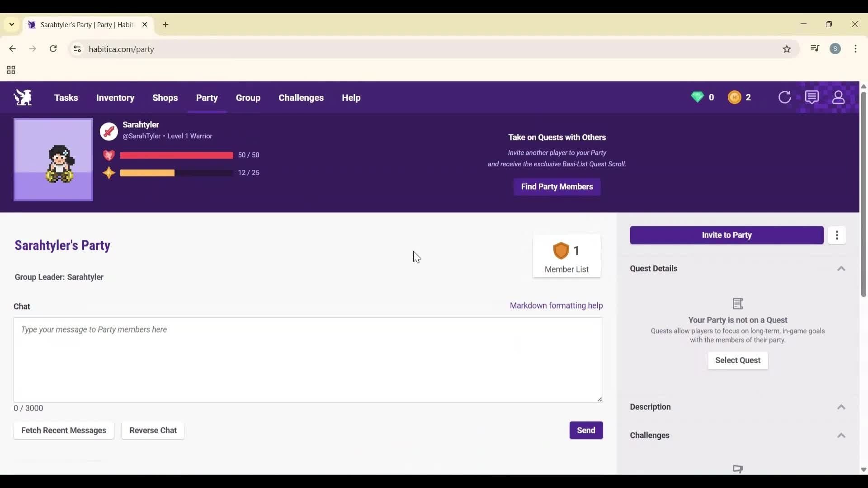Click the gem balance diamond icon
This screenshot has width=868, height=488.
pos(698,97)
